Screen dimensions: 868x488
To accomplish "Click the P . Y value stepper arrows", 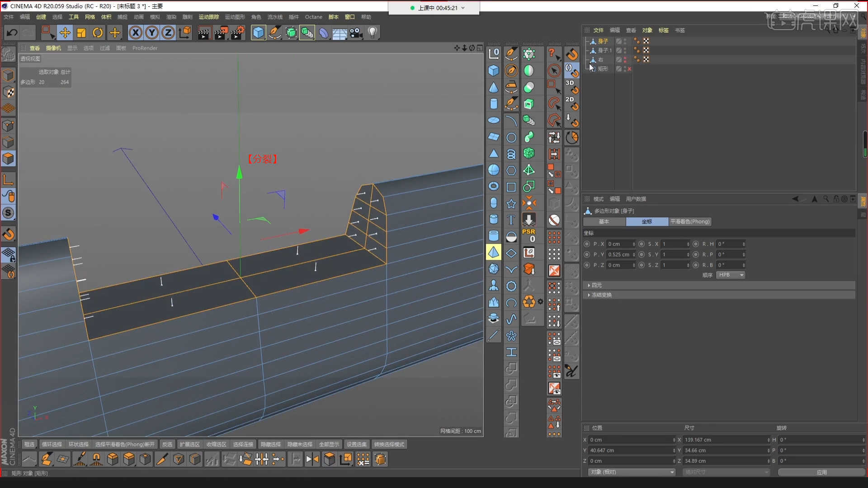I will (x=634, y=255).
